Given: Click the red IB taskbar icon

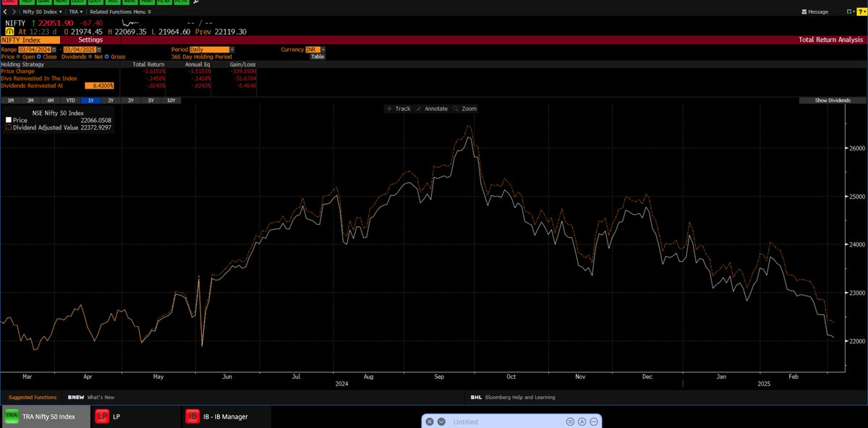Looking at the screenshot, I should tap(193, 416).
